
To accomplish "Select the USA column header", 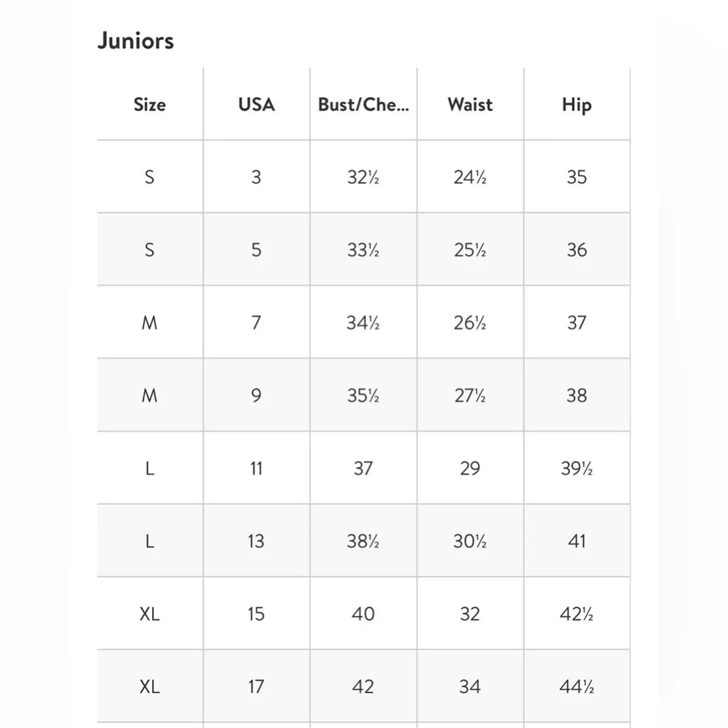I will tap(256, 104).
